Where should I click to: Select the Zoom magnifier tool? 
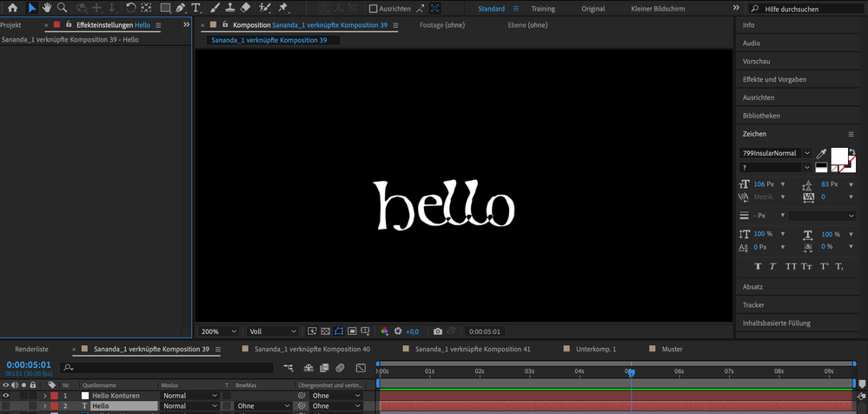(62, 8)
